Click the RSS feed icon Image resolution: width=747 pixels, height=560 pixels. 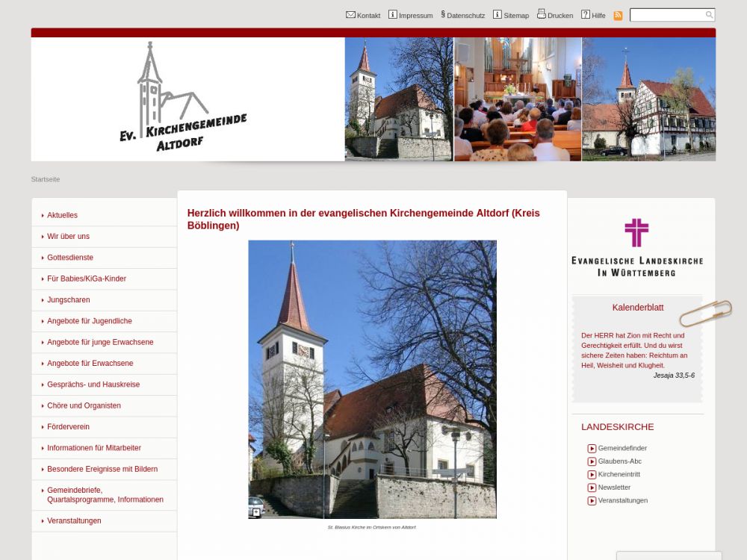618,16
